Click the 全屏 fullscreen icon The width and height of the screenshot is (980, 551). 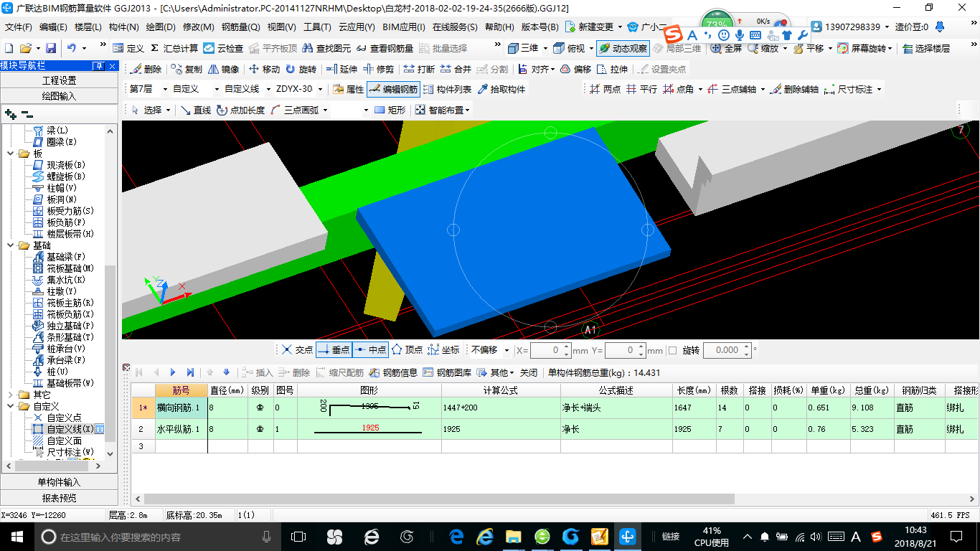pyautogui.click(x=726, y=48)
